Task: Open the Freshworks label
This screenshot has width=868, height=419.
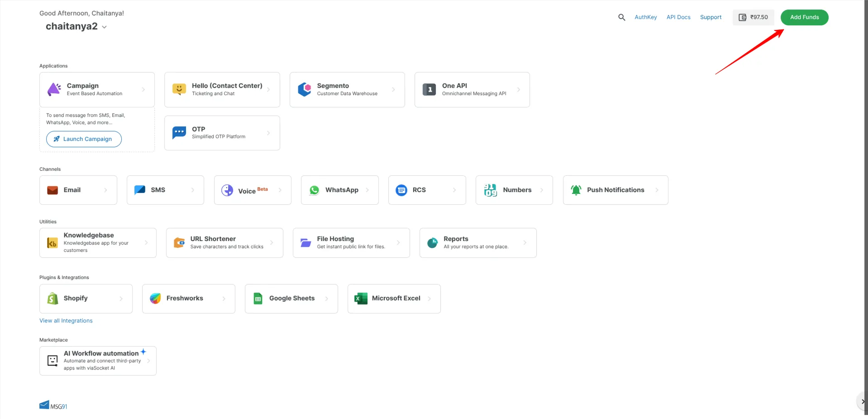Action: 185,298
